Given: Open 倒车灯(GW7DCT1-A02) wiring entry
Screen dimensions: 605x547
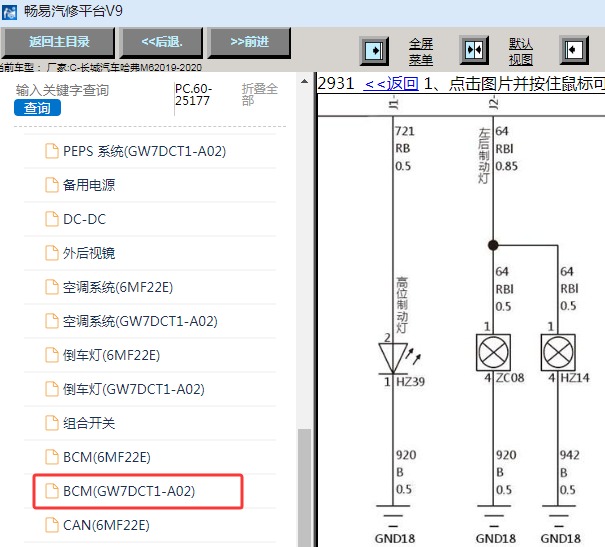Looking at the screenshot, I should (x=134, y=388).
